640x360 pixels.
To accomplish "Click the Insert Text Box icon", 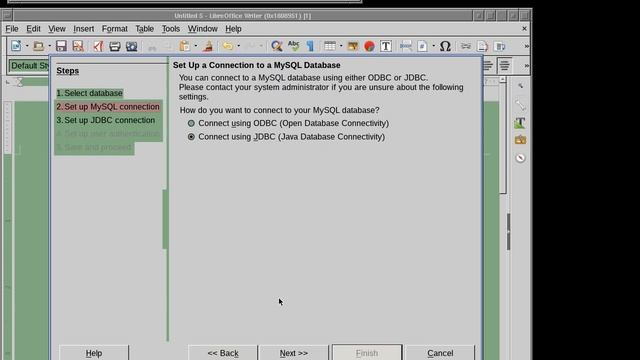I will click(x=386, y=46).
